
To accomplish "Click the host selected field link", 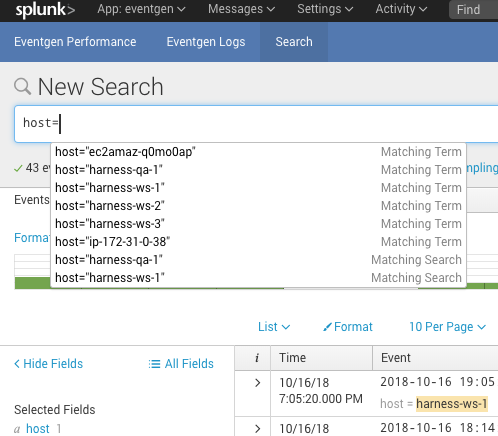I will pyautogui.click(x=38, y=429).
